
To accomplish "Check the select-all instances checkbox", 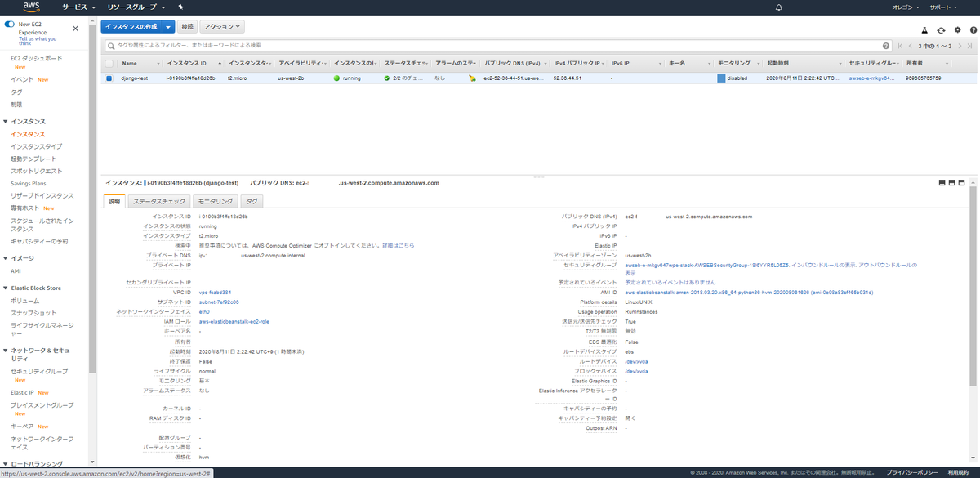I will 109,63.
